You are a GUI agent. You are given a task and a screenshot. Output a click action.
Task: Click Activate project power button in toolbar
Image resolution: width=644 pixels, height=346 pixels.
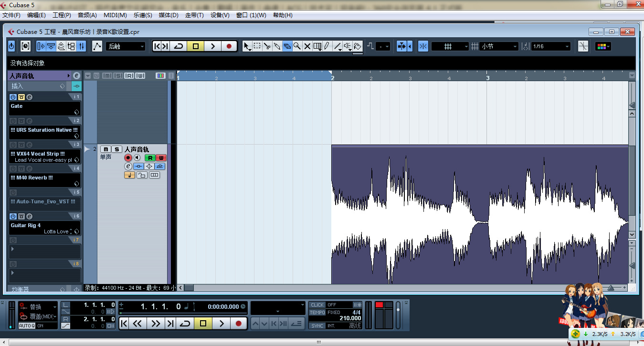pyautogui.click(x=11, y=46)
